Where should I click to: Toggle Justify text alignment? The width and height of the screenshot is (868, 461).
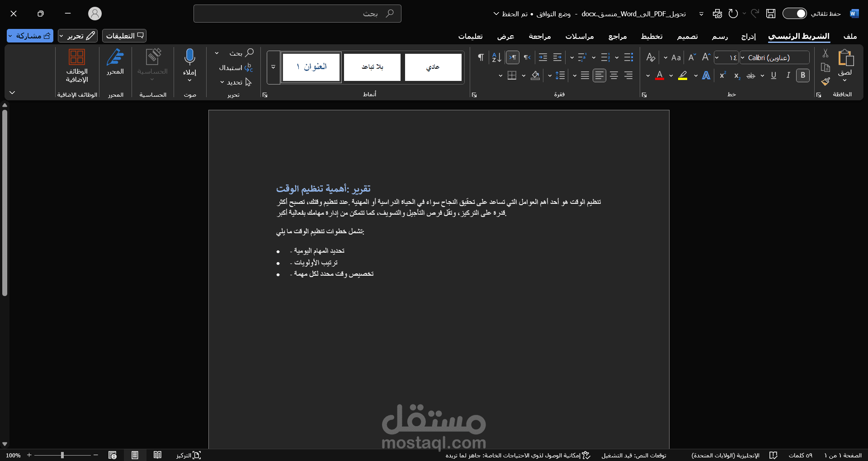point(585,75)
